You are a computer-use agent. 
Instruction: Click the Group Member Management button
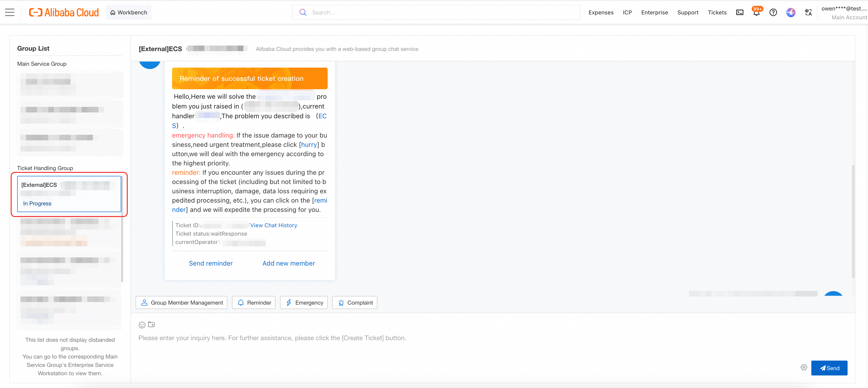tap(182, 302)
